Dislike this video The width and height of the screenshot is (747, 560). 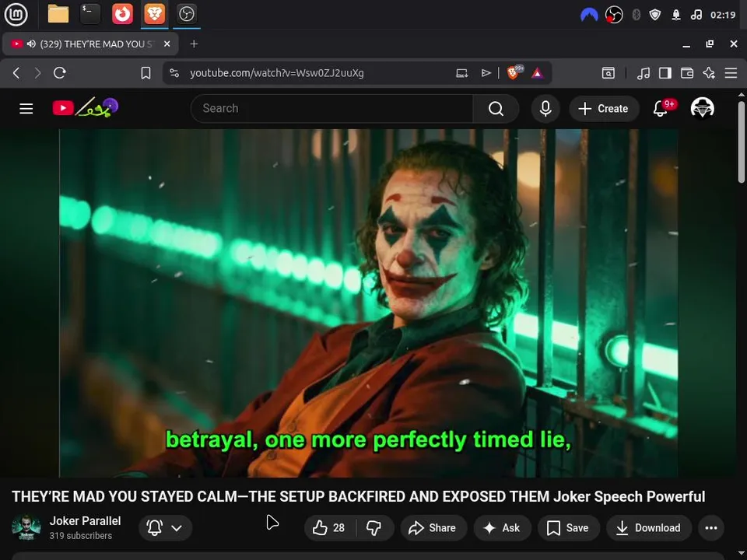[374, 527]
